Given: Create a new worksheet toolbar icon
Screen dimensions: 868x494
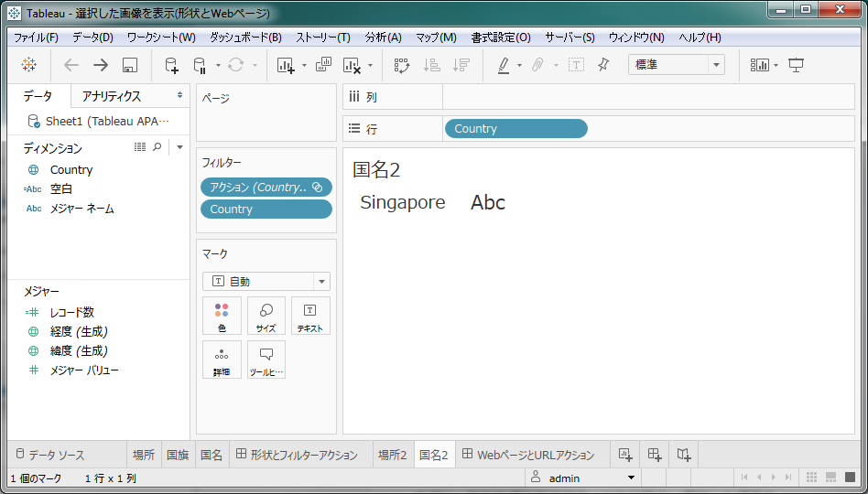Looking at the screenshot, I should tap(287, 65).
